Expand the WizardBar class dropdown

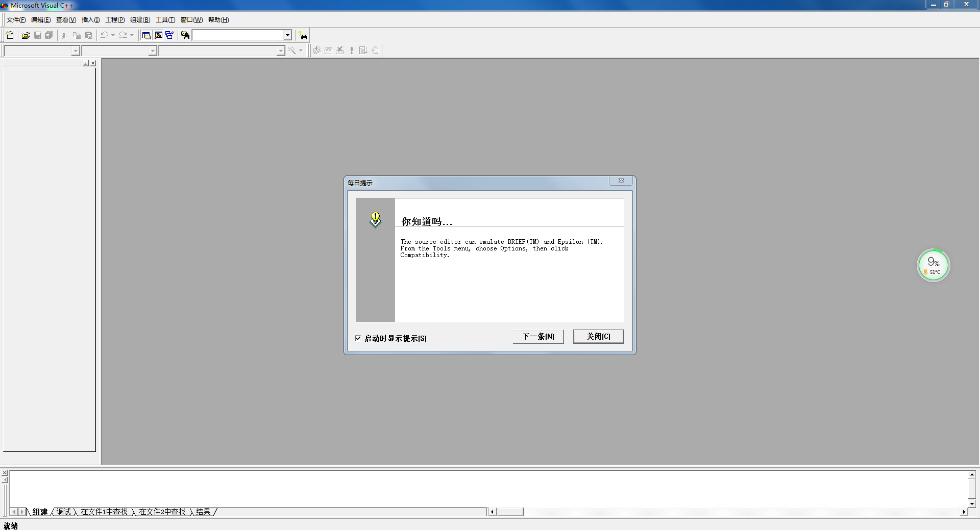[76, 51]
